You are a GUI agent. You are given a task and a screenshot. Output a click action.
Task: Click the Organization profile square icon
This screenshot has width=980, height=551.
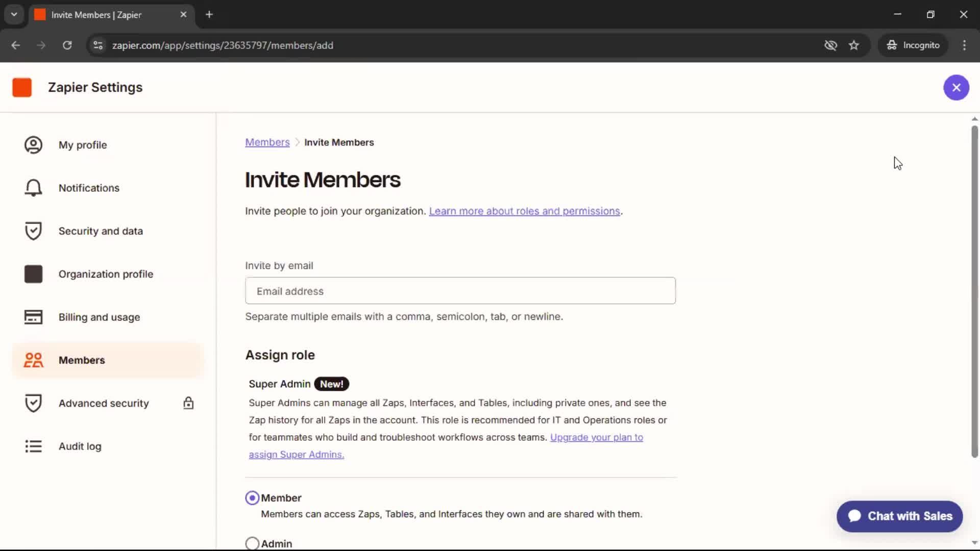(x=33, y=274)
